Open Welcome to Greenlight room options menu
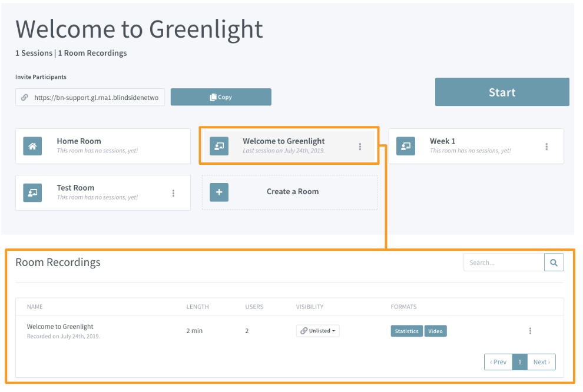 point(360,147)
